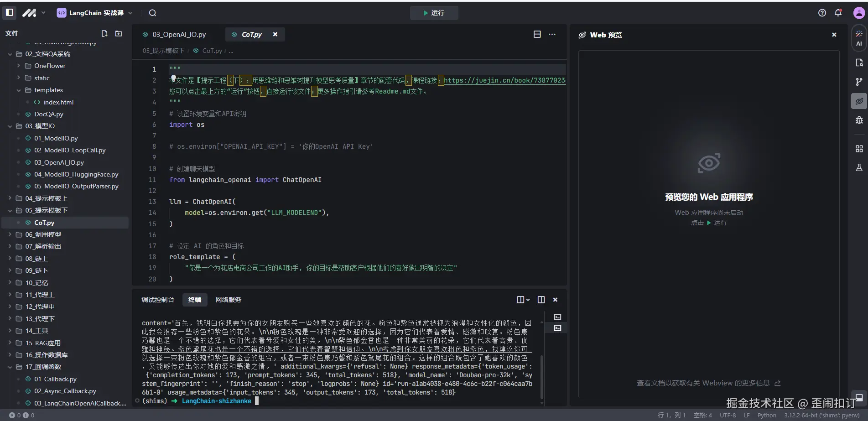Open the AI assistant sidebar icon

point(859,38)
